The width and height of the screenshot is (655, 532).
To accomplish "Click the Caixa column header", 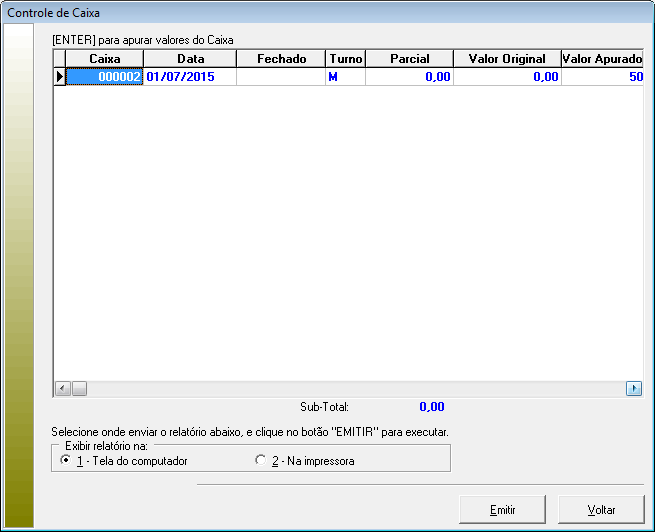I will [105, 59].
